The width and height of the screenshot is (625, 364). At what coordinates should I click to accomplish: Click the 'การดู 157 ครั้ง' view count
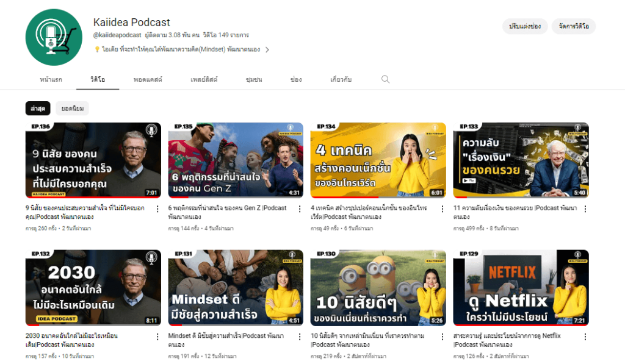coord(41,356)
